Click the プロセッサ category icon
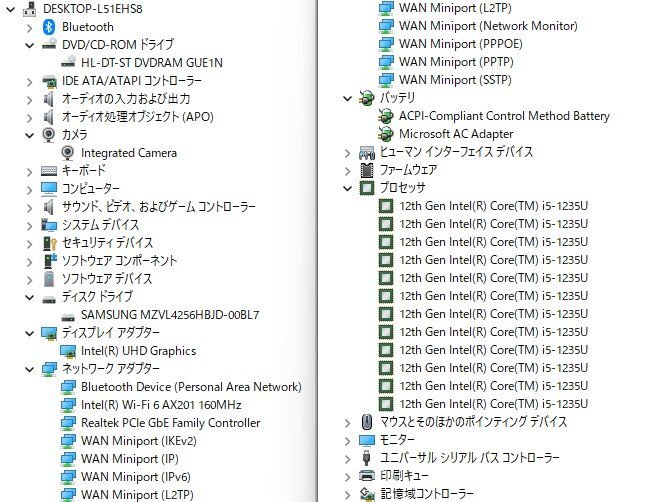The height and width of the screenshot is (502, 655). pos(367,188)
